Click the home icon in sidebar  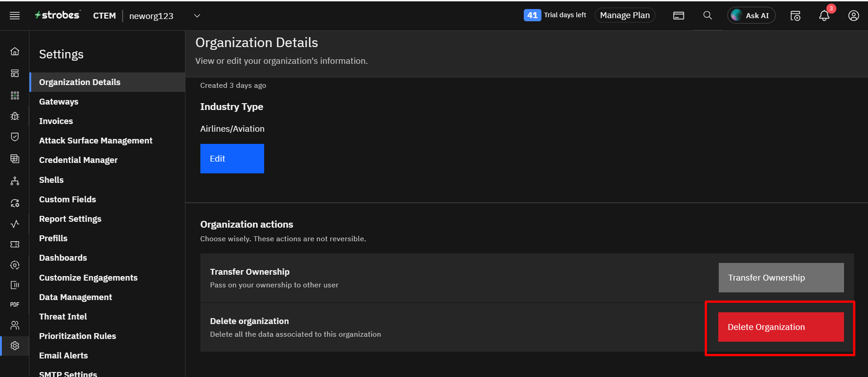point(15,52)
